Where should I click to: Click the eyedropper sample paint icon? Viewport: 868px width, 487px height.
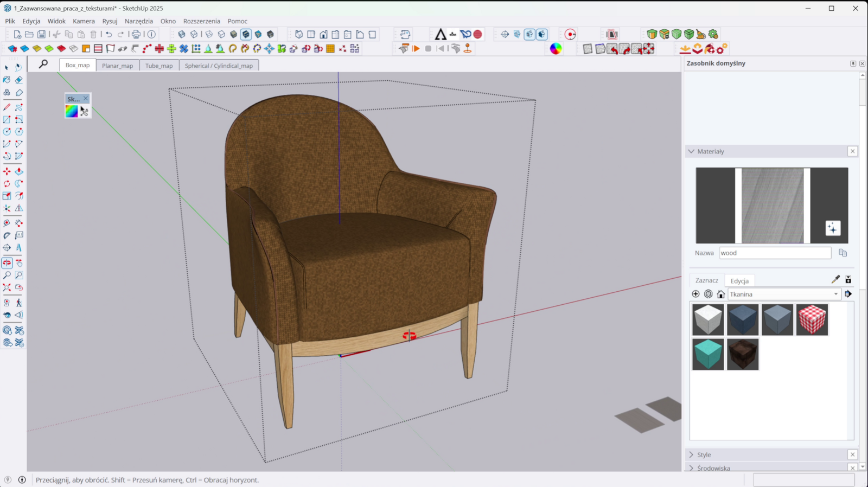pos(835,279)
